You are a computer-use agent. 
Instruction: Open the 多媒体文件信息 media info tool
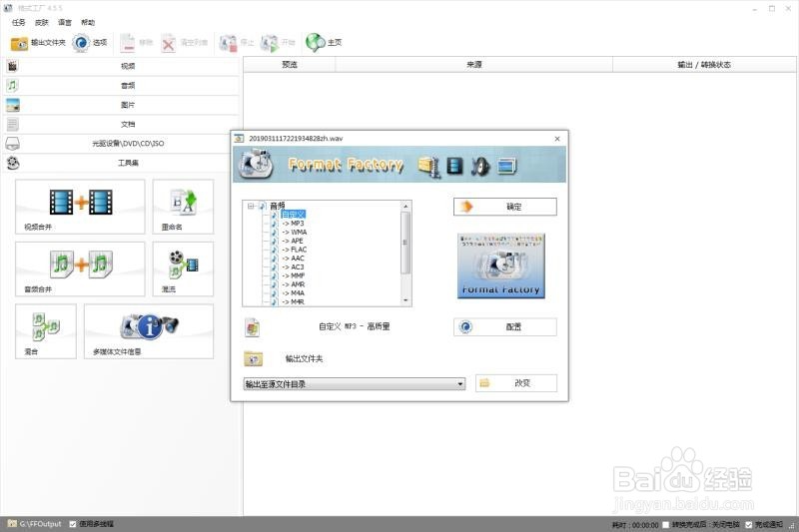(149, 331)
